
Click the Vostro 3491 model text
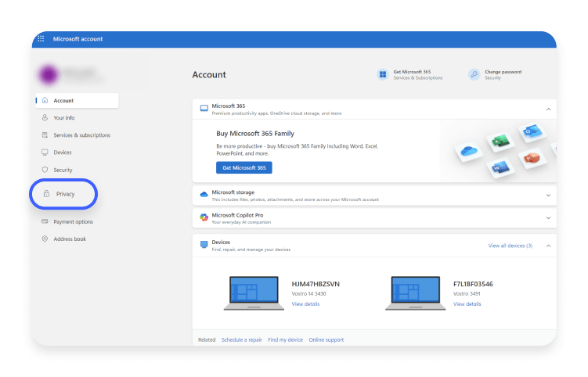pos(467,294)
